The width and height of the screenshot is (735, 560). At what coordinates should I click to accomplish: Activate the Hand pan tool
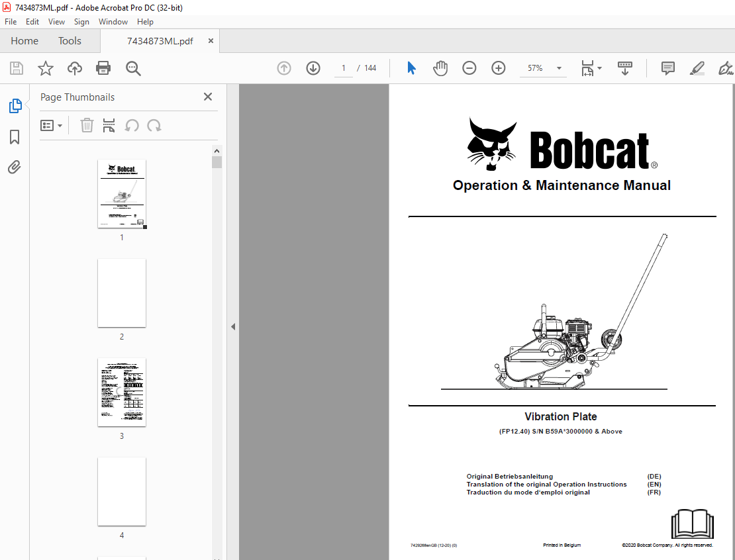pyautogui.click(x=440, y=68)
